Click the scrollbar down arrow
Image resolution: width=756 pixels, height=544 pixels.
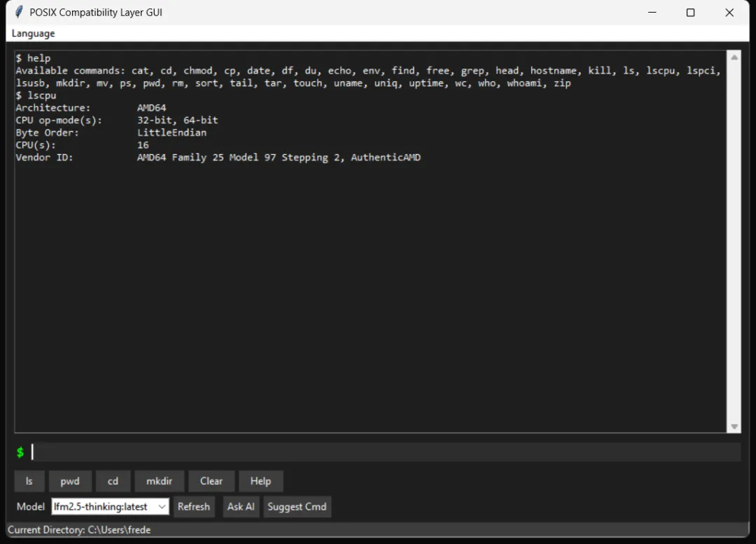(734, 426)
